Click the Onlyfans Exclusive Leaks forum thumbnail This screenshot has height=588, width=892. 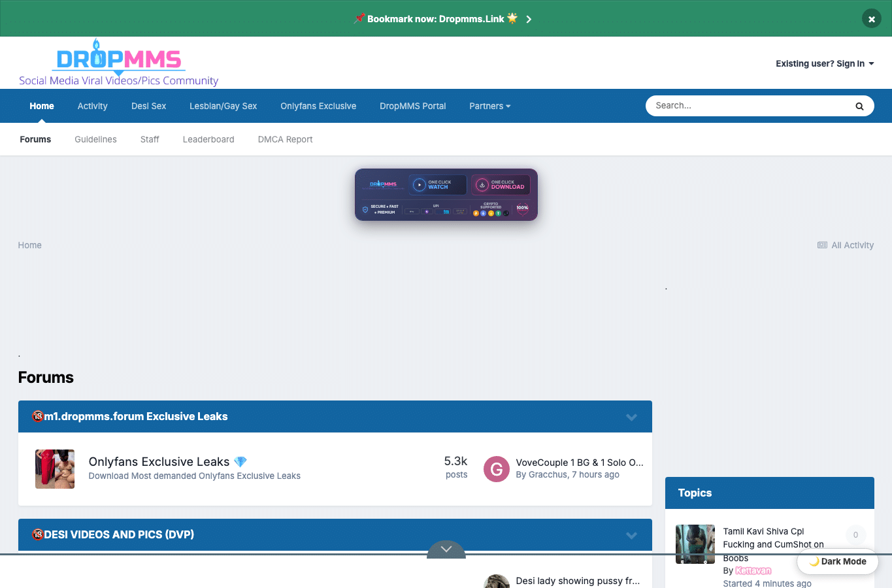[55, 469]
